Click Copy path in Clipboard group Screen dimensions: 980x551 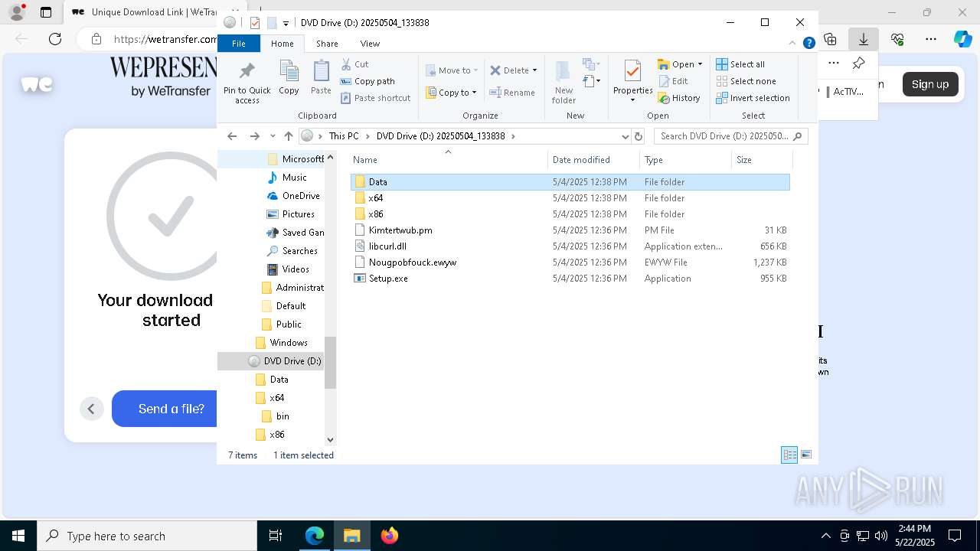[x=367, y=81]
